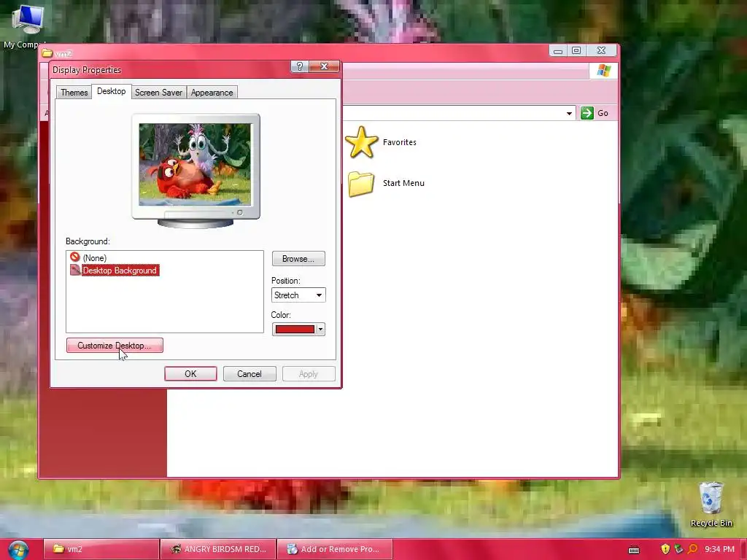
Task: Close the Display Properties dialog
Action: (x=324, y=66)
